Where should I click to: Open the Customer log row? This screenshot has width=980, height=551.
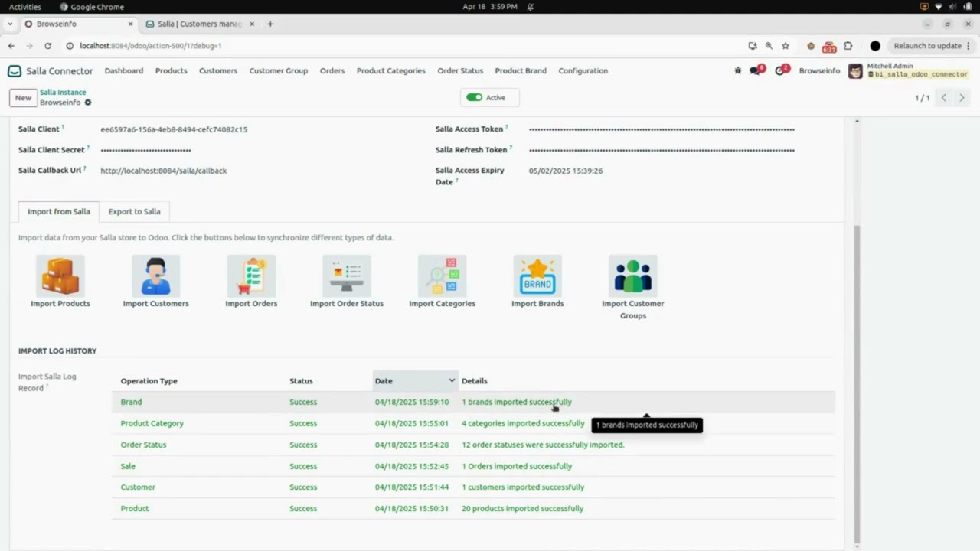coord(473,487)
